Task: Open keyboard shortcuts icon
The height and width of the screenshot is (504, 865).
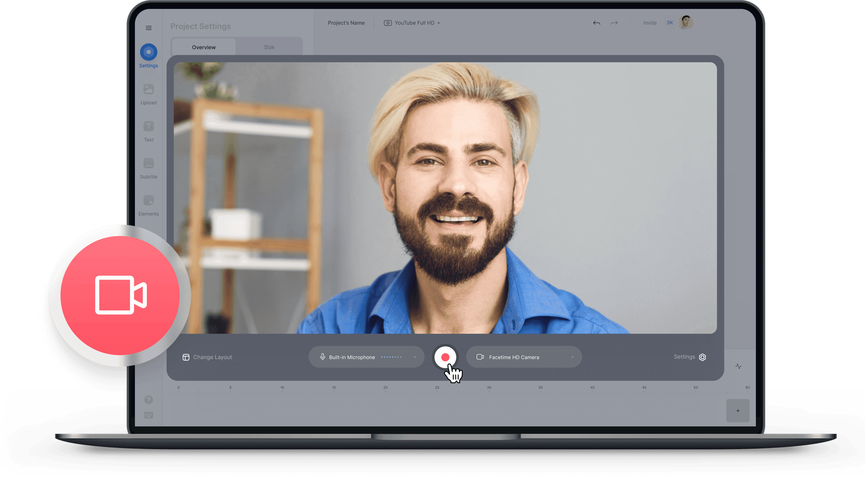Action: 149,415
